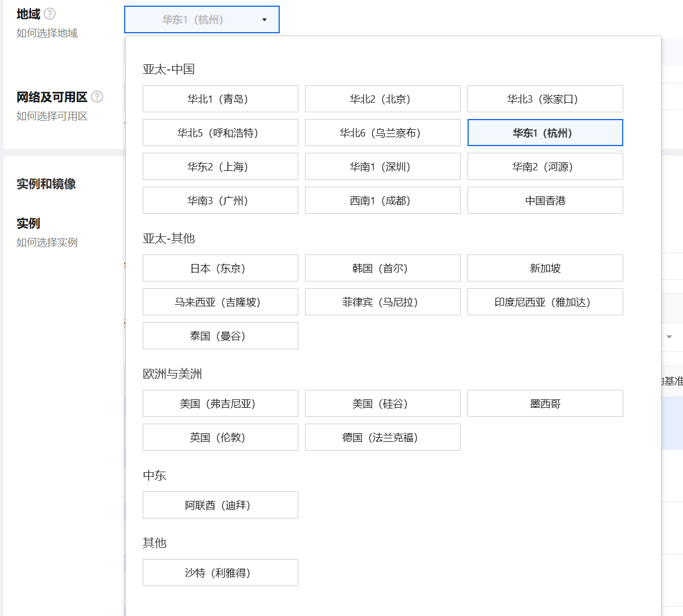Screen dimensions: 683x616
Task: Choose the 华北3（张家口）region
Action: (x=545, y=99)
